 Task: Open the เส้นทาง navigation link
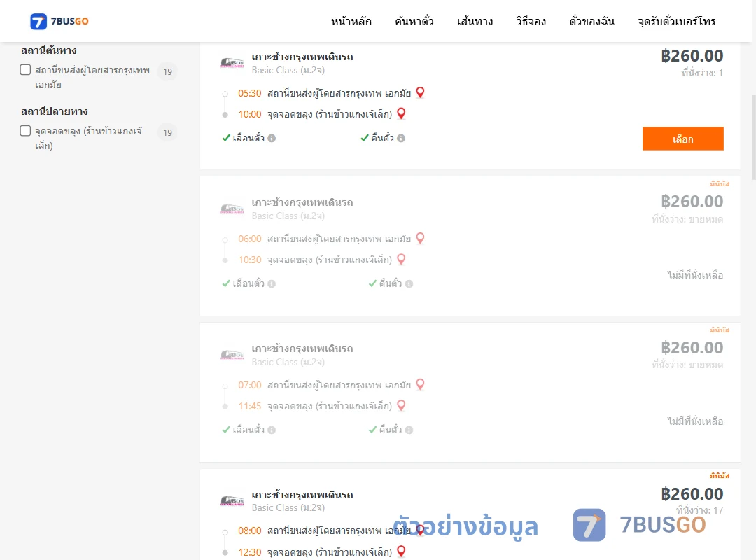tap(475, 21)
